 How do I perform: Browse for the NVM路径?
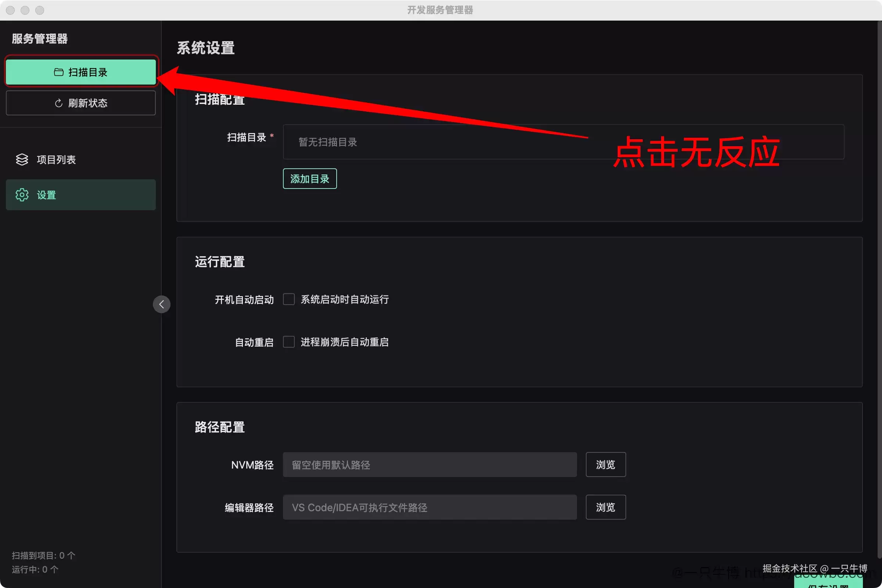click(x=606, y=464)
